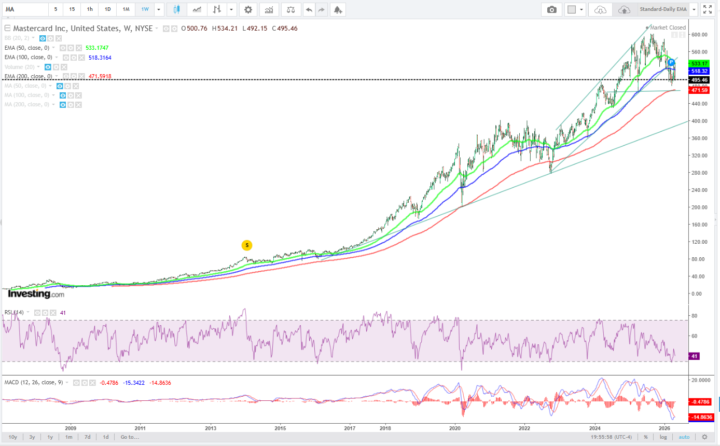Click the yellow S split marker
The width and height of the screenshot is (720, 446).
click(x=247, y=245)
